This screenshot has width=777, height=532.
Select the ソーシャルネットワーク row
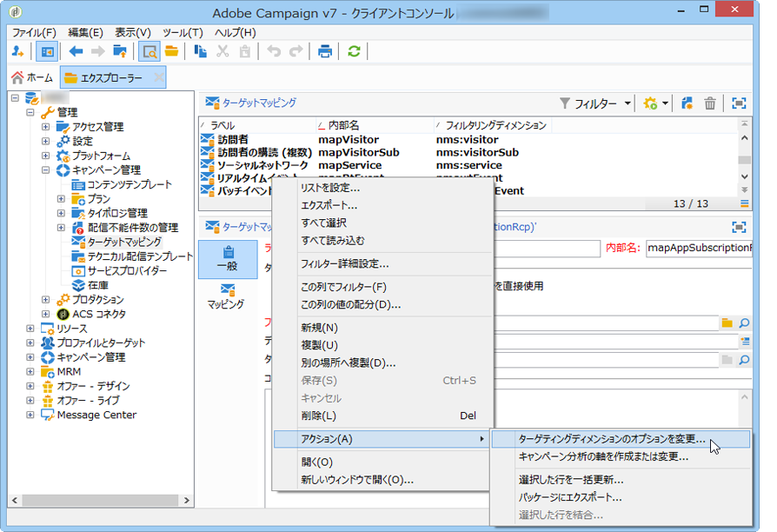click(468, 165)
